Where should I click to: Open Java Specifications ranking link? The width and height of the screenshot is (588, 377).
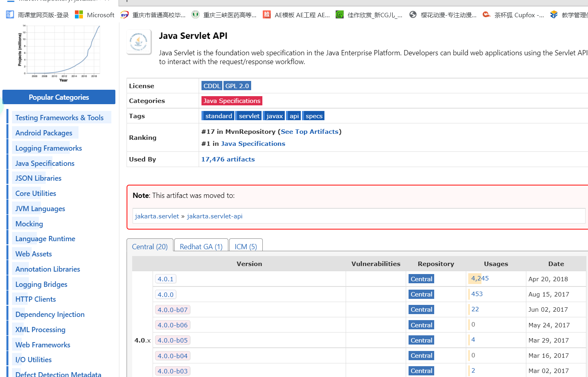(253, 143)
